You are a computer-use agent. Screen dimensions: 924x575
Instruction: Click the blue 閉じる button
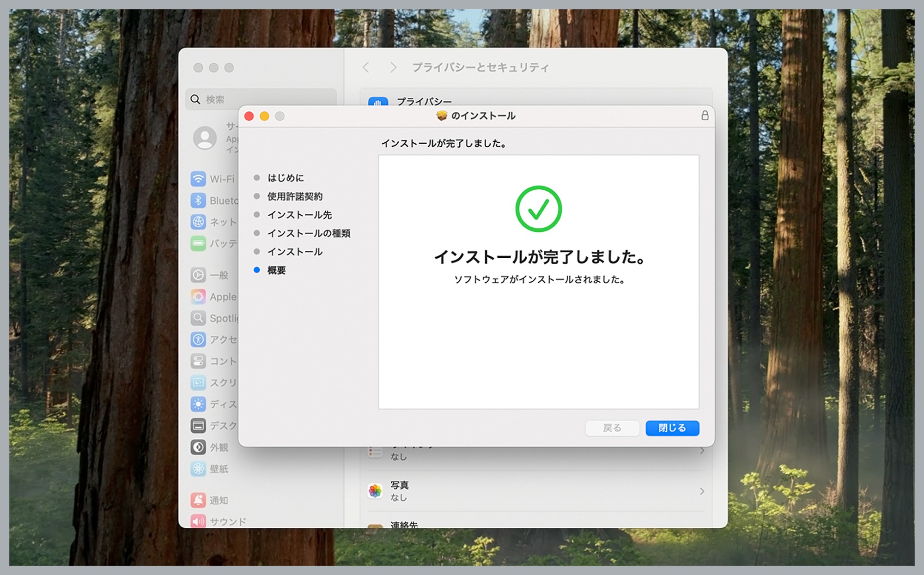pyautogui.click(x=672, y=428)
